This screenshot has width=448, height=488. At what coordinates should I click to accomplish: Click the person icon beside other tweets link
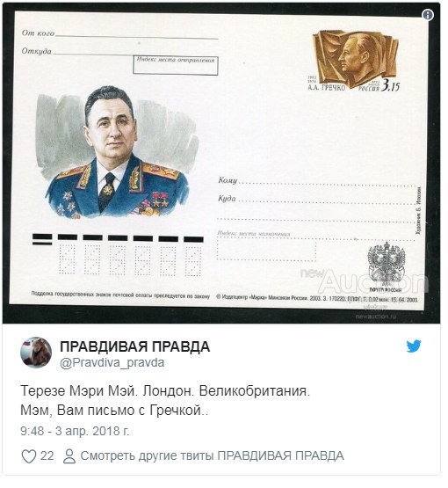click(69, 456)
